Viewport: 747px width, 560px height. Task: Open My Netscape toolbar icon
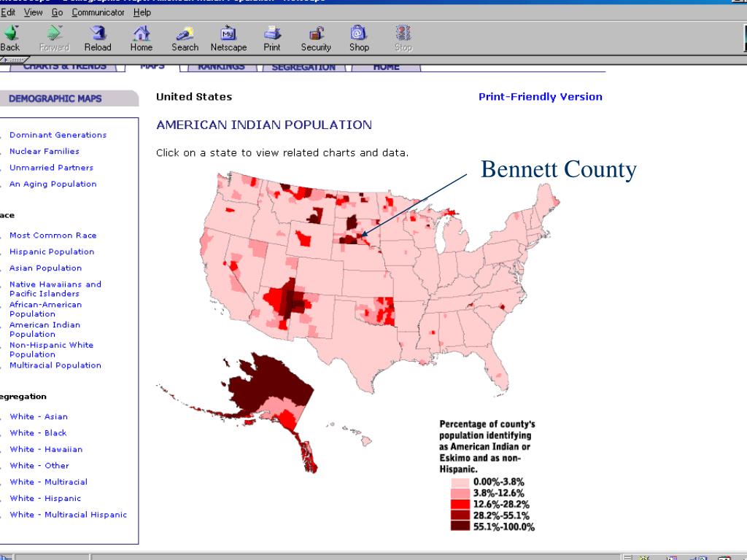(228, 33)
